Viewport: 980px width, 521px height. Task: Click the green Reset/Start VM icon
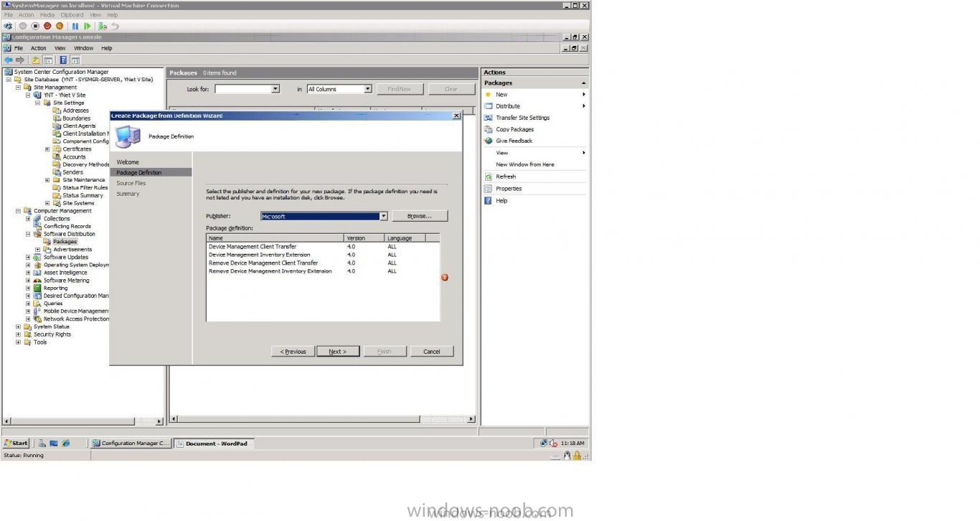88,26
